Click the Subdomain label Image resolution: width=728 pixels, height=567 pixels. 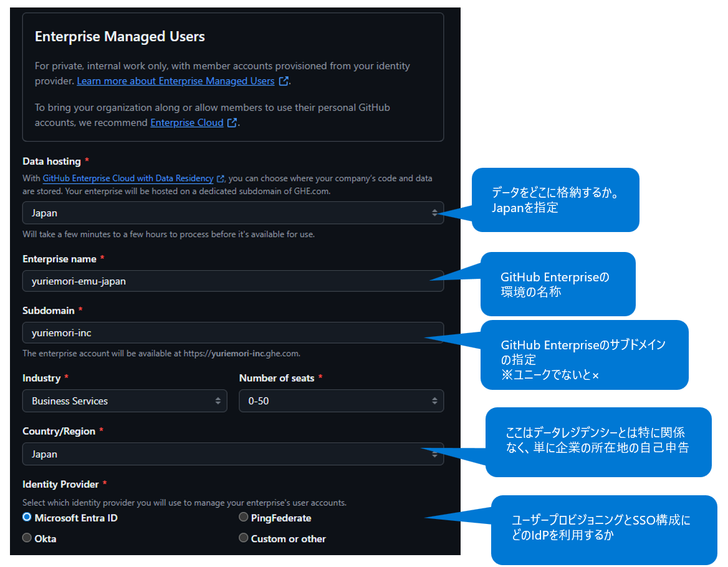point(48,311)
